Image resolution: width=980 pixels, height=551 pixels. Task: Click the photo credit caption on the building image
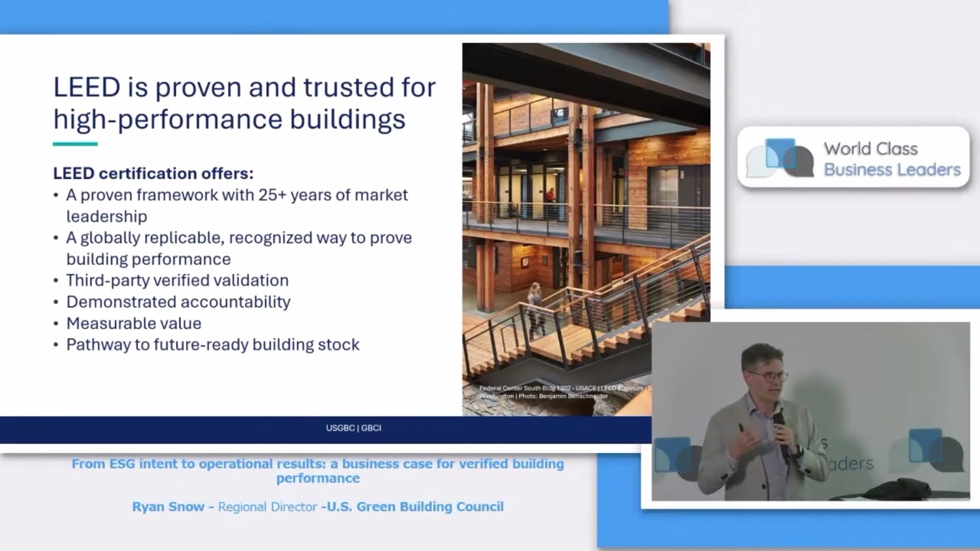pos(565,392)
